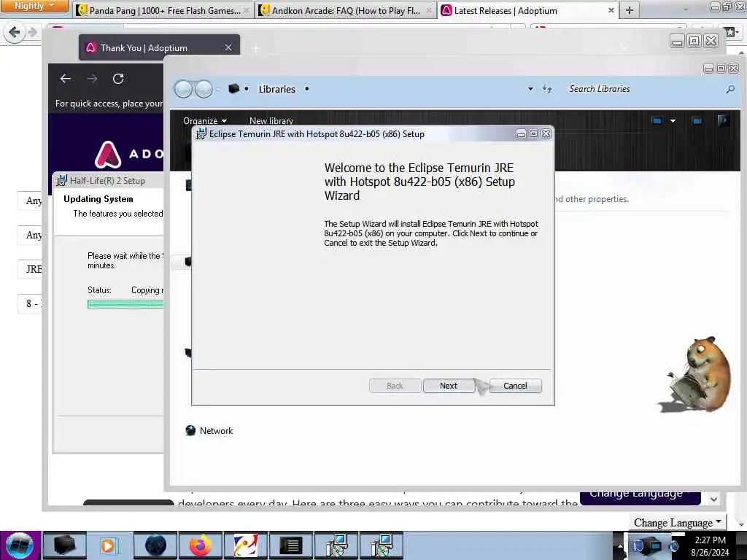
Task: Click the search magnifier in Explorer
Action: [x=730, y=89]
